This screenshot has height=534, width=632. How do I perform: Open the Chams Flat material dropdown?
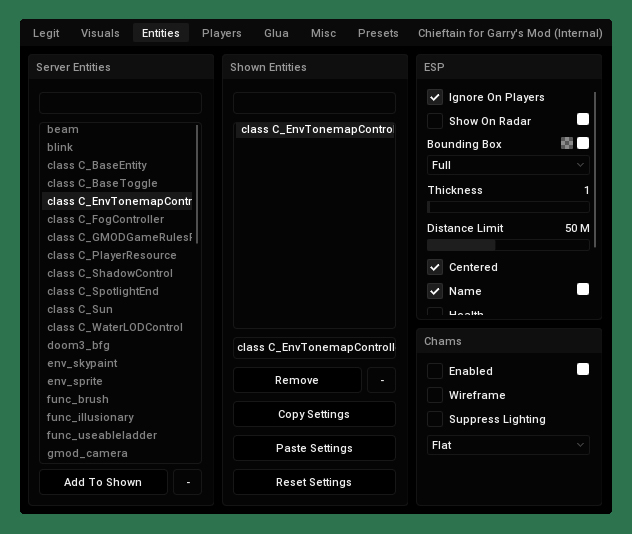508,445
